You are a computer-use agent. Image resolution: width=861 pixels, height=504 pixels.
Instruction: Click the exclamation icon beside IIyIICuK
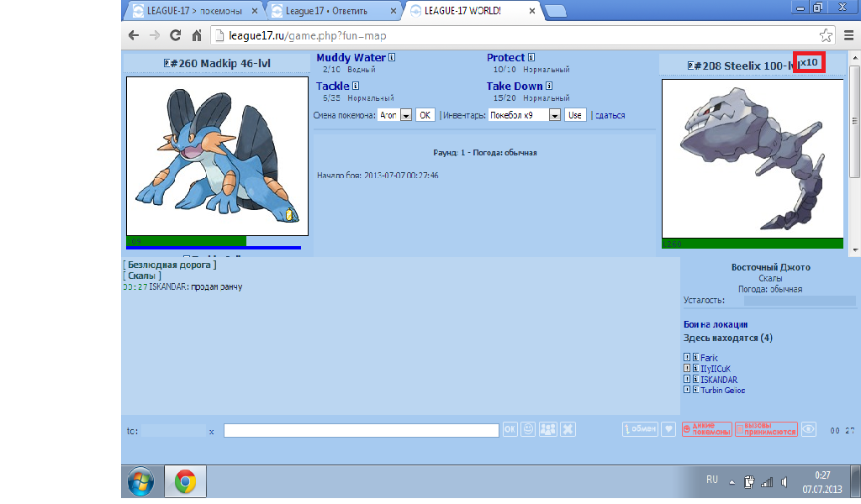click(687, 368)
